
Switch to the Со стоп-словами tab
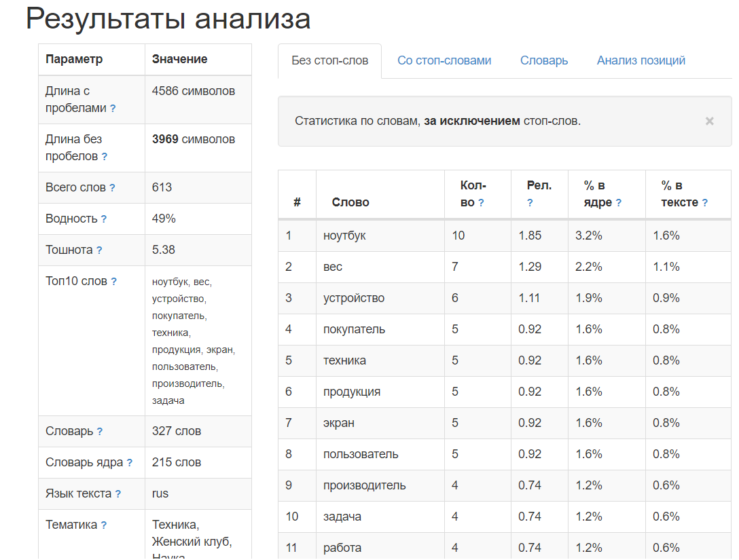pos(444,60)
